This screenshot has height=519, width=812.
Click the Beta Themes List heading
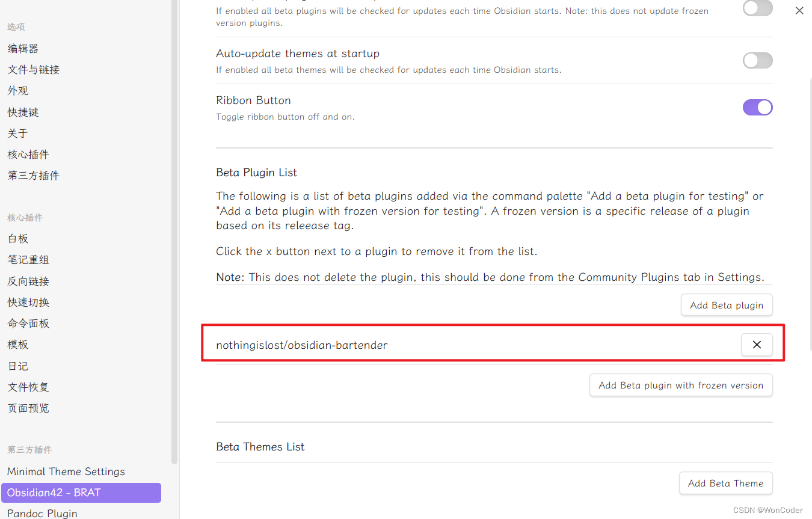click(x=260, y=447)
